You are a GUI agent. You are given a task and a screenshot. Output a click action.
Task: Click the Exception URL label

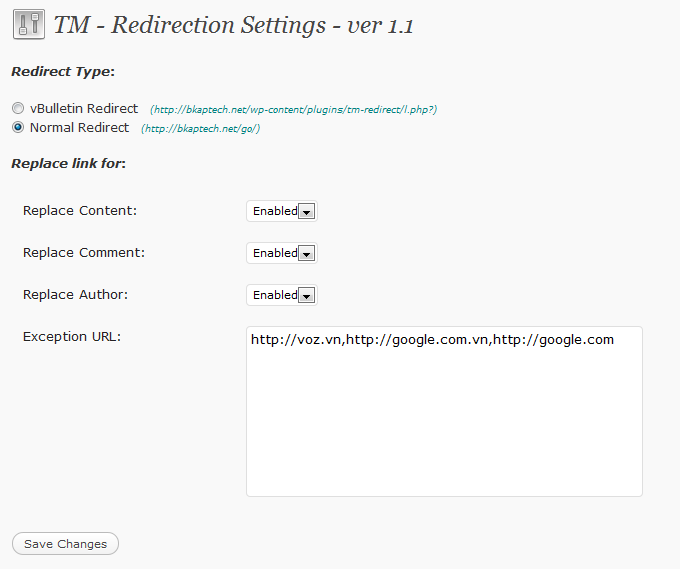72,337
